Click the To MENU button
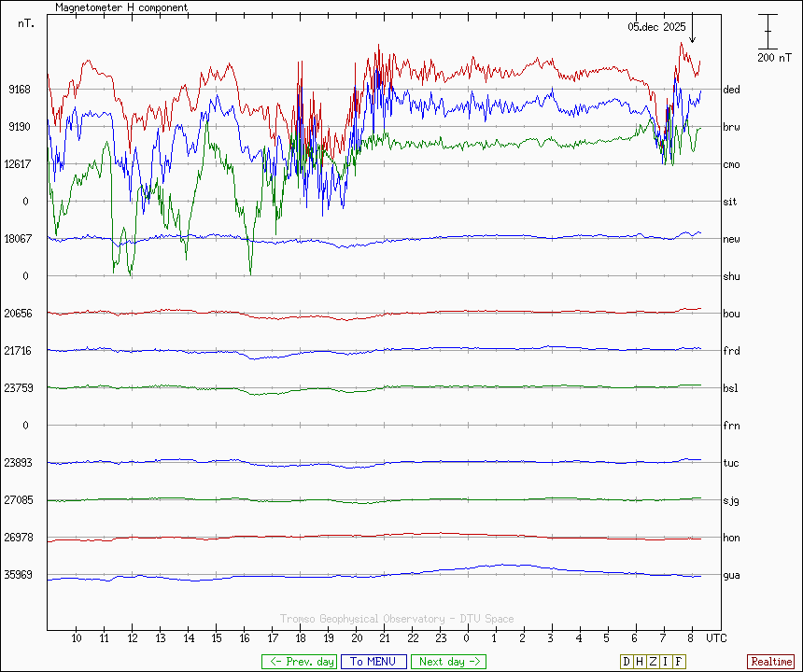 coord(373,662)
